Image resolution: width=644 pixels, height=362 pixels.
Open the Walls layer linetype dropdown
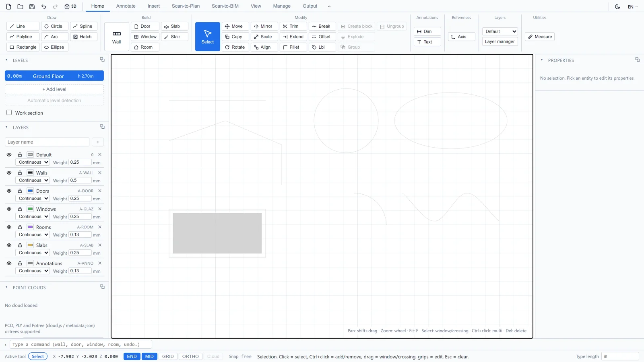pos(33,180)
